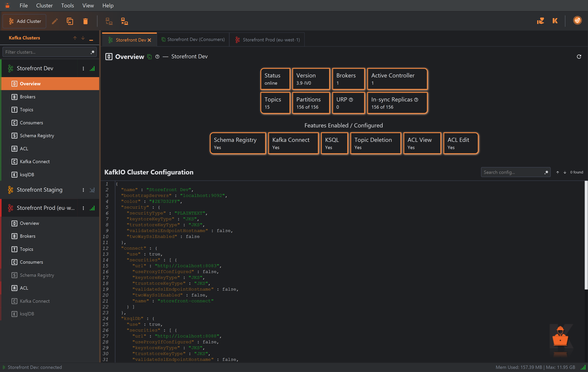Viewport: 588px width, 372px height.
Task: Open the three-dot menu for Storefront Dev
Action: (83, 69)
